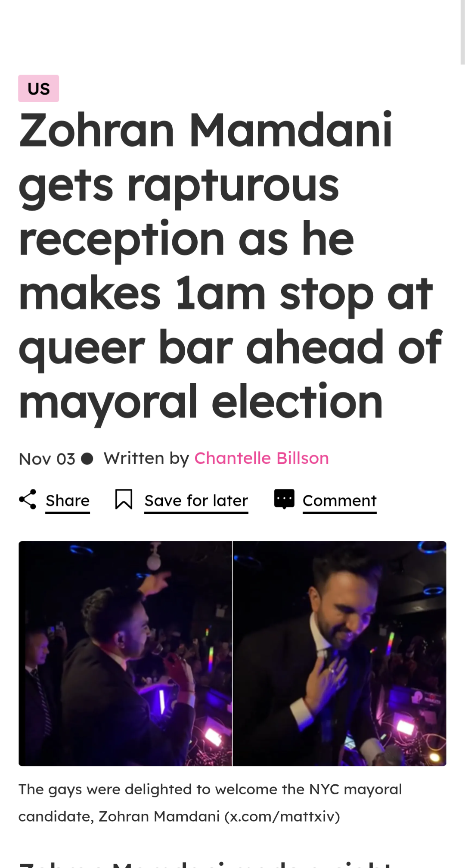Click the article headline about Zohran Mamdani
This screenshot has width=465, height=868.
tap(230, 265)
